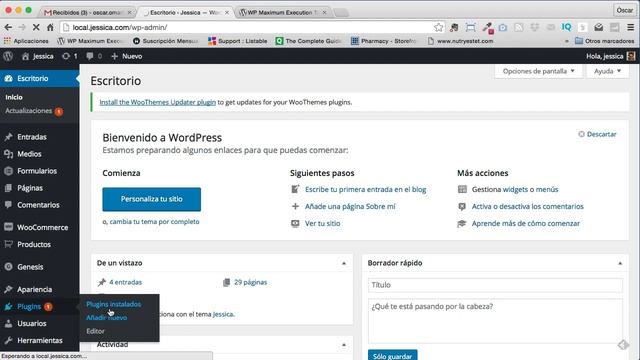Viewport: 640px width, 360px height.
Task: Open the Jessica site home link in admin bar
Action: 38,56
